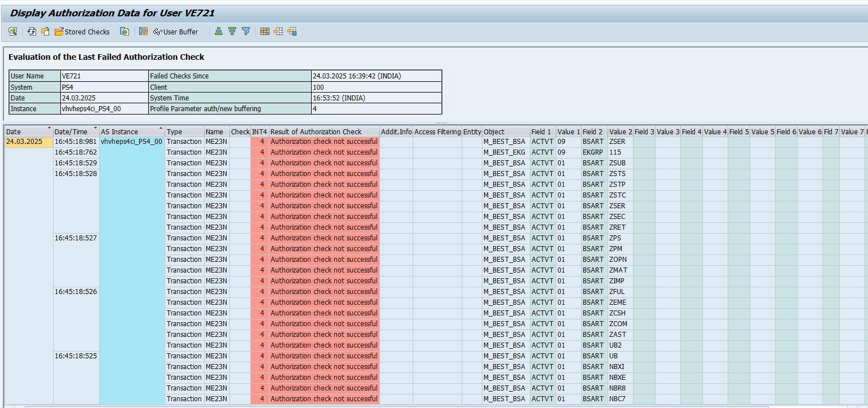Open the Stored Checks folder button

click(x=82, y=32)
